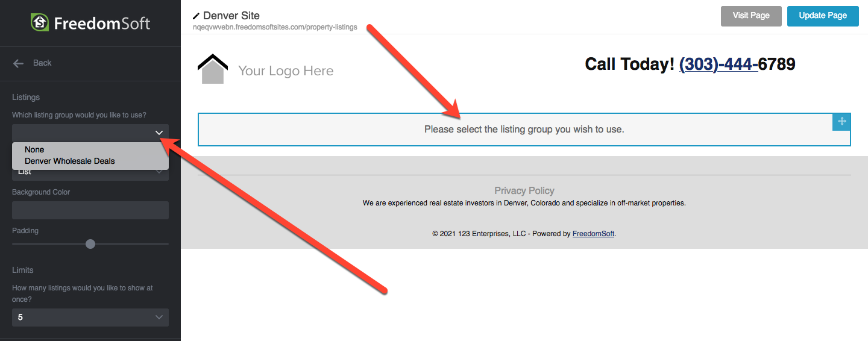This screenshot has width=868, height=341.
Task: Open the Privacy Policy link
Action: pos(524,190)
